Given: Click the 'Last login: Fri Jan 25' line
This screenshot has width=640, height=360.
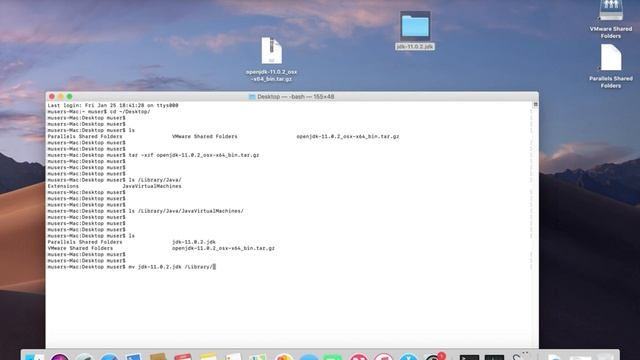Looking at the screenshot, I should (x=113, y=105).
